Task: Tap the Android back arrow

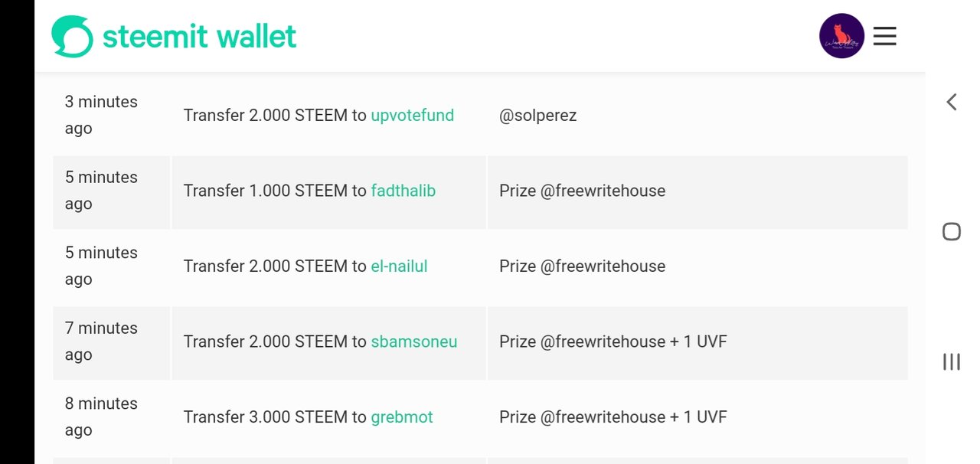Action: click(x=951, y=102)
